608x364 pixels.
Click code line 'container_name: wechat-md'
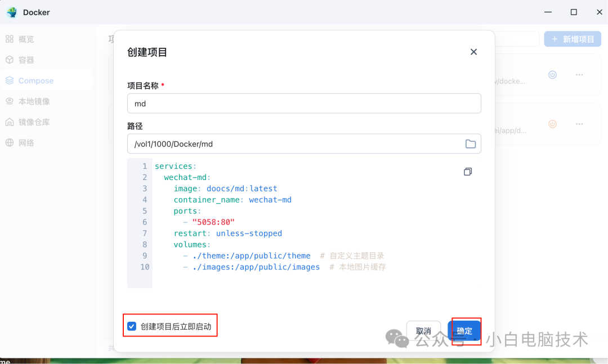233,200
